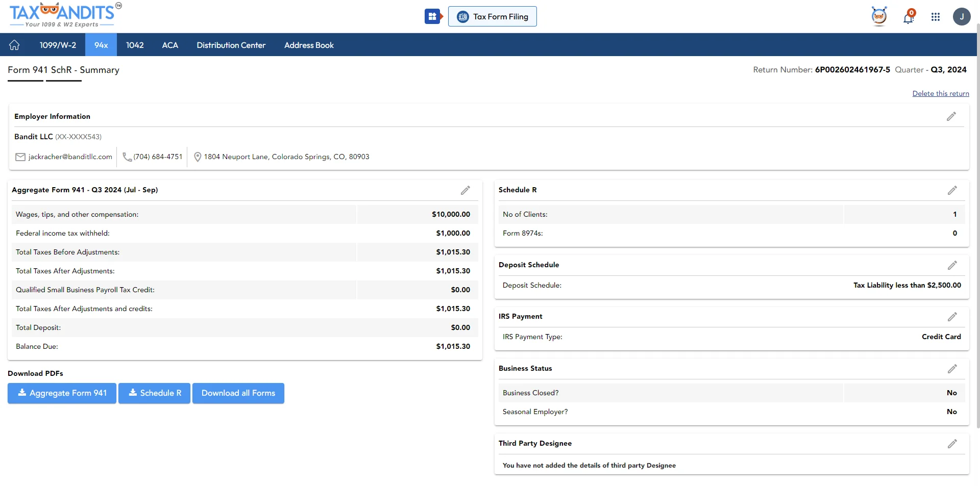Click the Seasonal Employer? No value
The height and width of the screenshot is (486, 980).
tap(952, 412)
